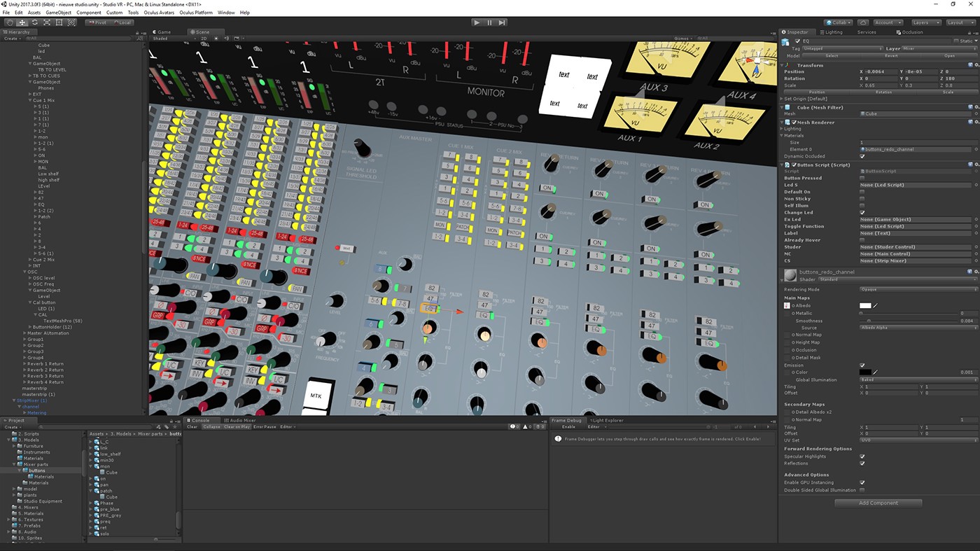
Task: Open the Account dropdown
Action: pyautogui.click(x=888, y=22)
